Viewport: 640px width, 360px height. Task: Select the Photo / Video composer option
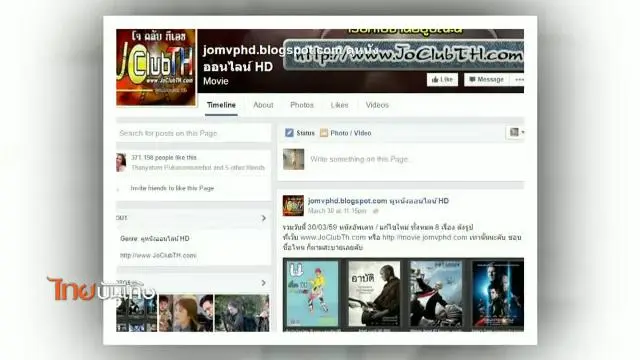pyautogui.click(x=346, y=133)
